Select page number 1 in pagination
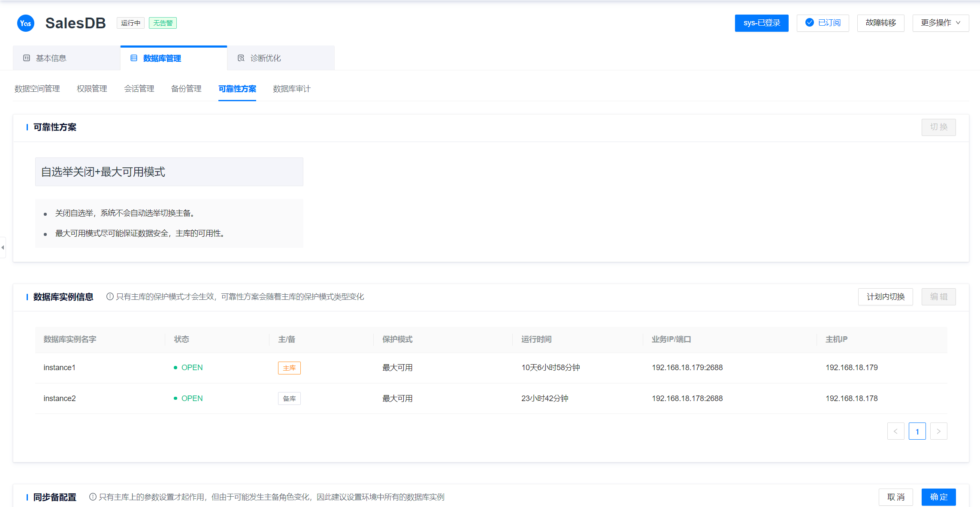The image size is (980, 507). tap(917, 431)
